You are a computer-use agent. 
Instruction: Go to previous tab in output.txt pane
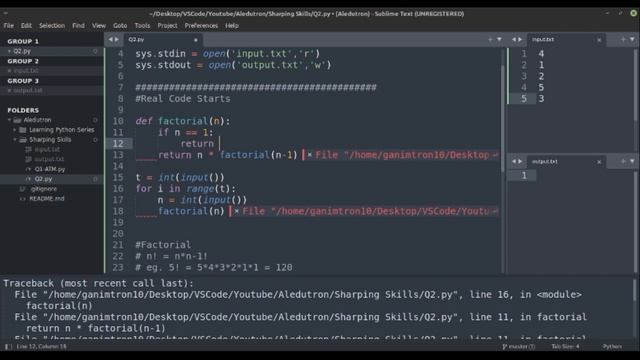coord(514,162)
